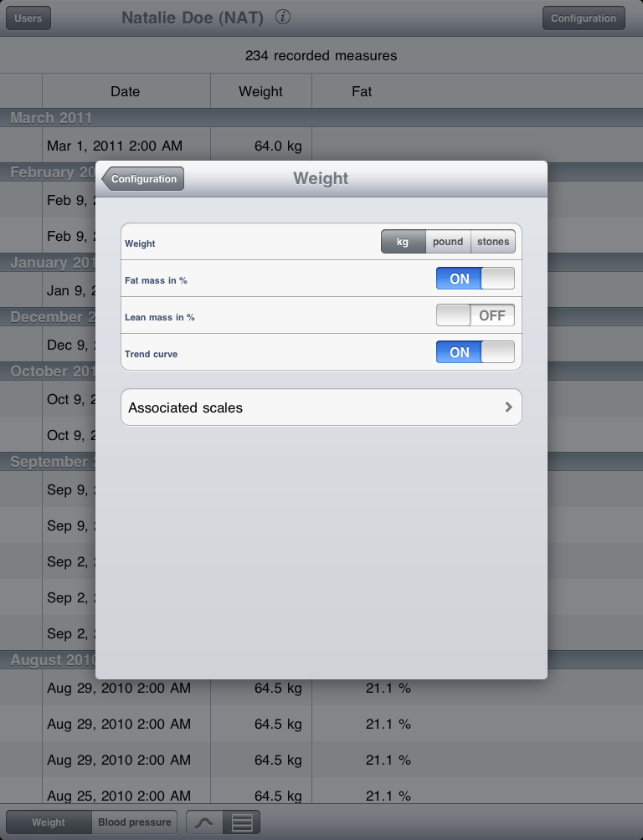Open the Associated scales row

tap(321, 407)
